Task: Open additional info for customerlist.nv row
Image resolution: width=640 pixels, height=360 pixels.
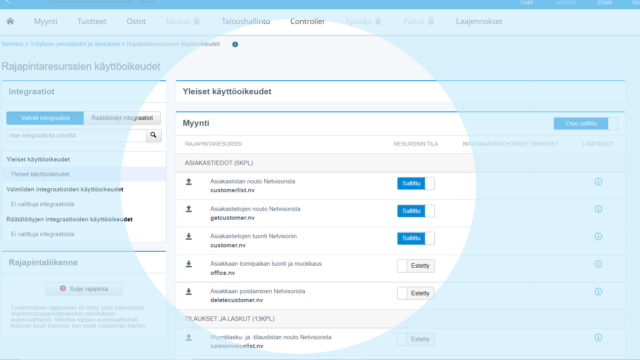Action: (x=598, y=182)
